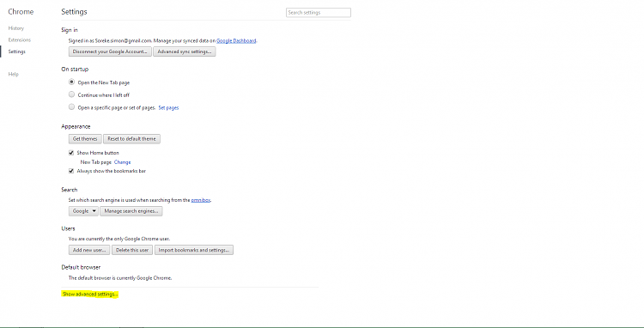Open Manage search engines
The image size is (644, 328).
[131, 211]
